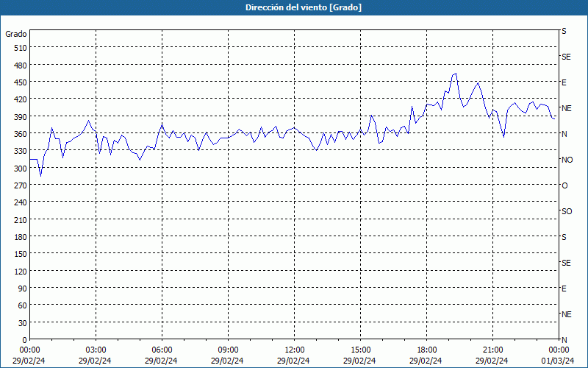Click the 0 value at the left axis origin
Viewport: 588px width, 368px height.
[x=25, y=340]
